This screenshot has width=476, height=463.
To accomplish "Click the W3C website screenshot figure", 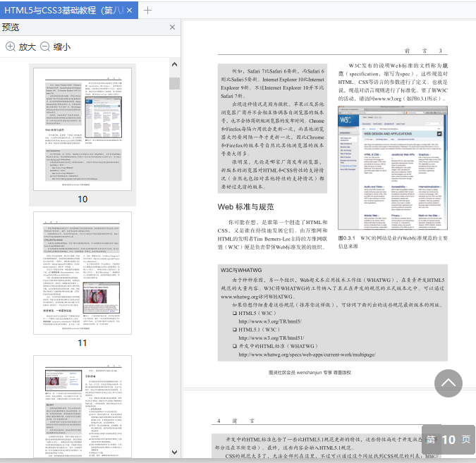I will [x=393, y=168].
